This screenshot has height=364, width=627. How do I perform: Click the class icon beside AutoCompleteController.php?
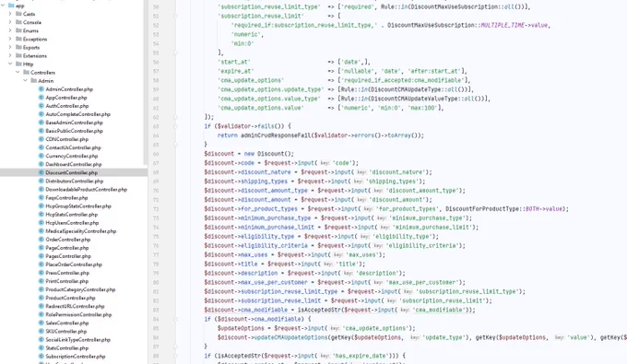click(41, 114)
